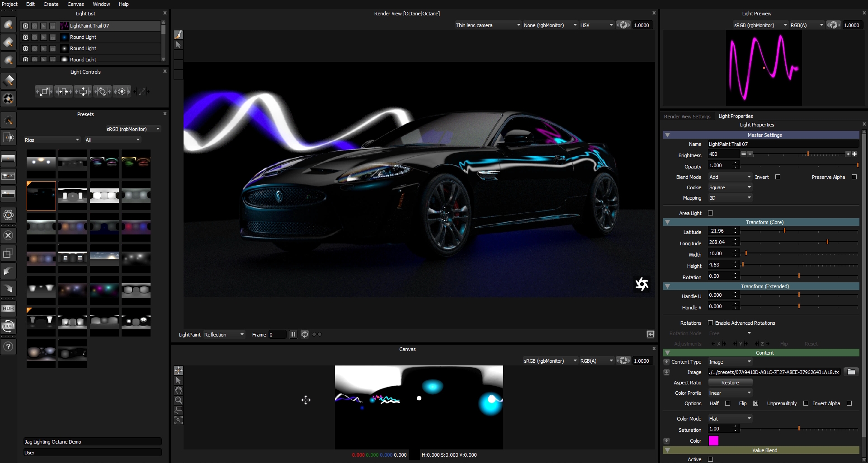
Task: Select the zoom magnifier tool in Canvas panel
Action: click(179, 400)
